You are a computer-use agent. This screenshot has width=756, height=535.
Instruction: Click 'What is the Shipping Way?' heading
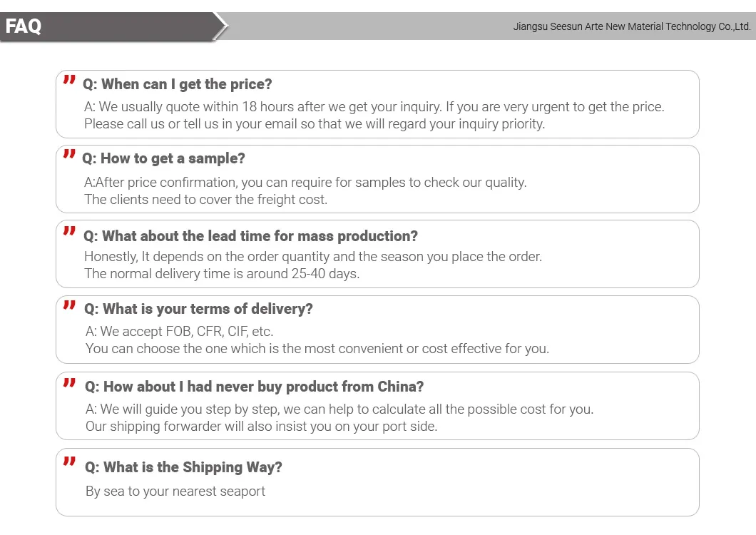coord(184,467)
